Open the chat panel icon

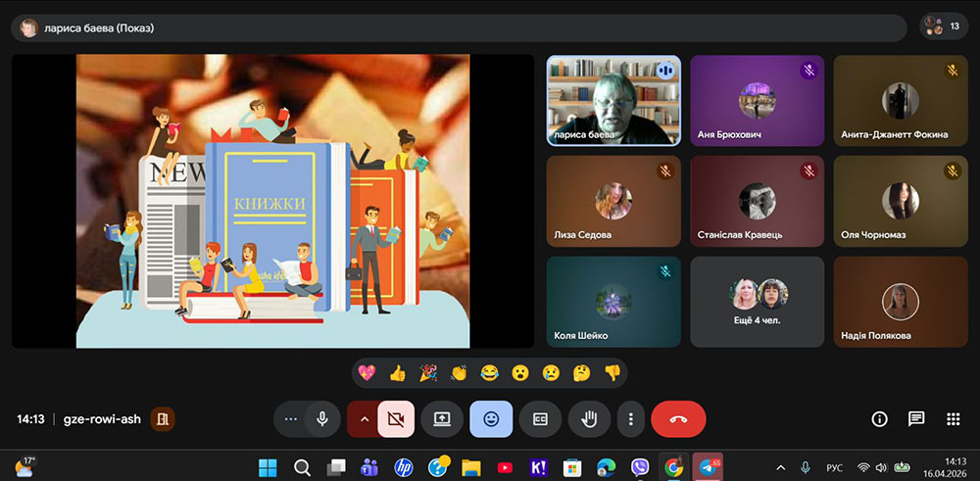click(916, 419)
